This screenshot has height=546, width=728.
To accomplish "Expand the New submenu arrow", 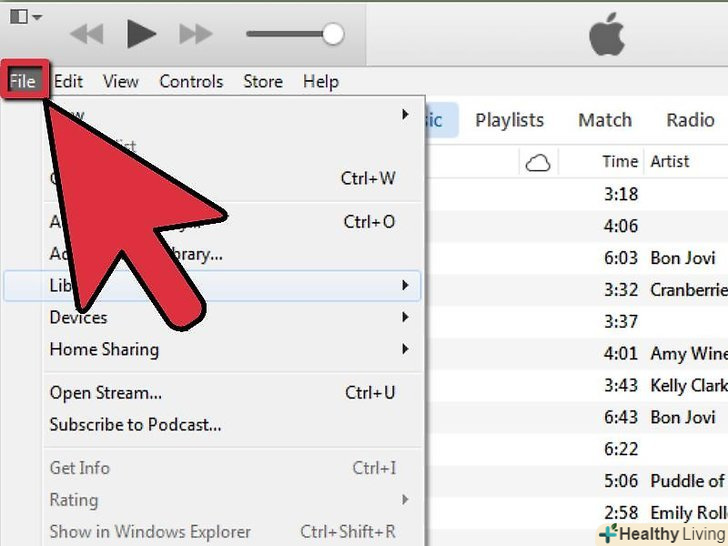I will coord(405,114).
